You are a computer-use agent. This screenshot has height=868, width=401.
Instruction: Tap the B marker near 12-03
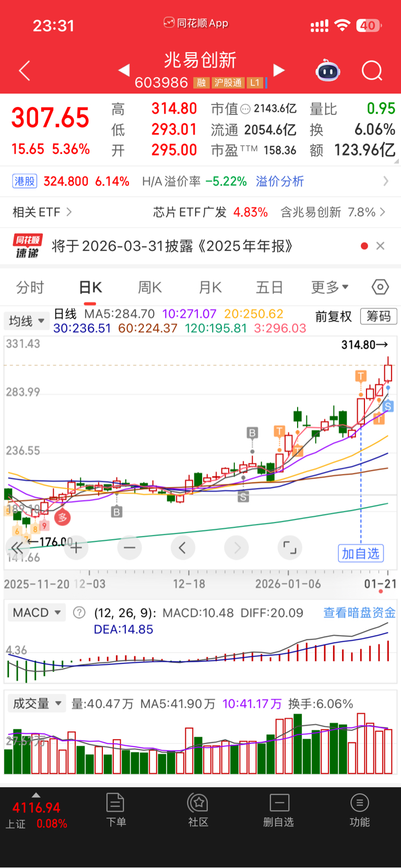point(117,512)
